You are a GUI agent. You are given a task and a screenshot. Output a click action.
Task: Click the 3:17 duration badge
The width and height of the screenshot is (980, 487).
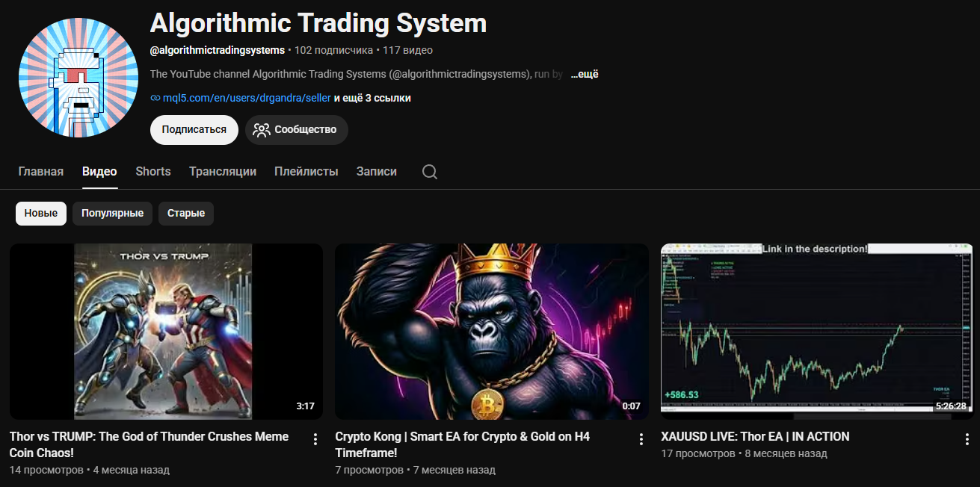[x=305, y=406]
